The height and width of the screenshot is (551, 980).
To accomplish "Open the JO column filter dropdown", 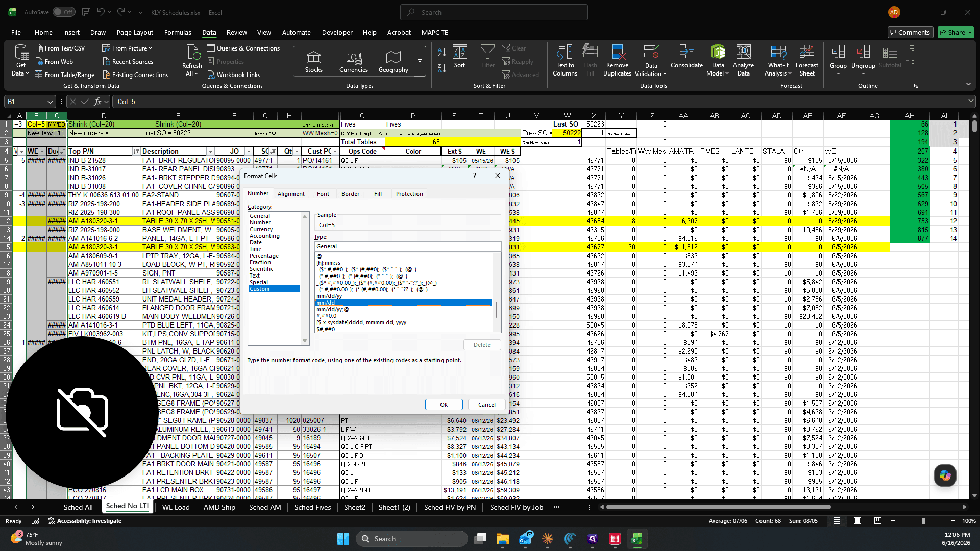I will point(249,152).
